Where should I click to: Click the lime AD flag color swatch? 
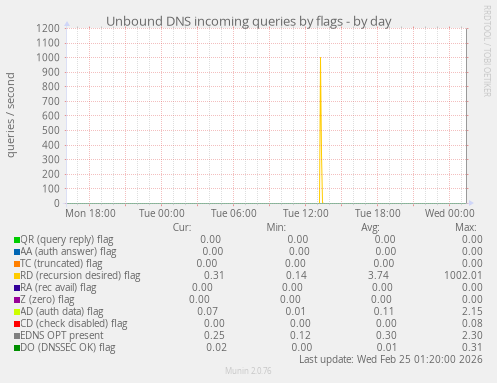tap(17, 312)
